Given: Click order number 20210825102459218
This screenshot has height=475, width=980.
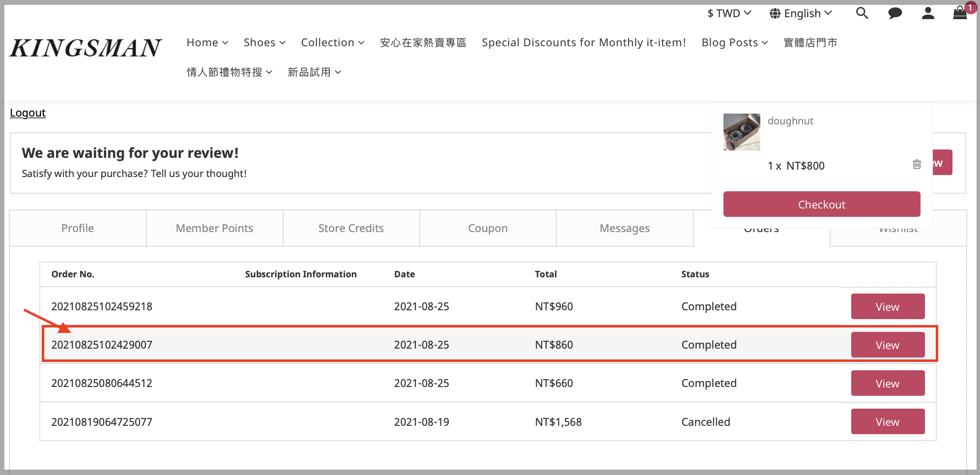Looking at the screenshot, I should (x=102, y=306).
